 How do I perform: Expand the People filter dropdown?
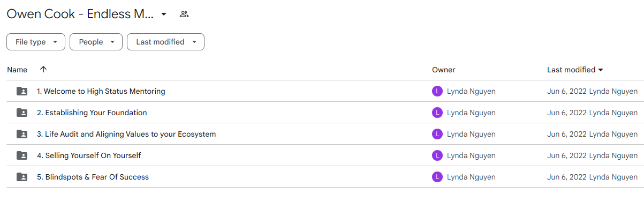click(x=96, y=42)
